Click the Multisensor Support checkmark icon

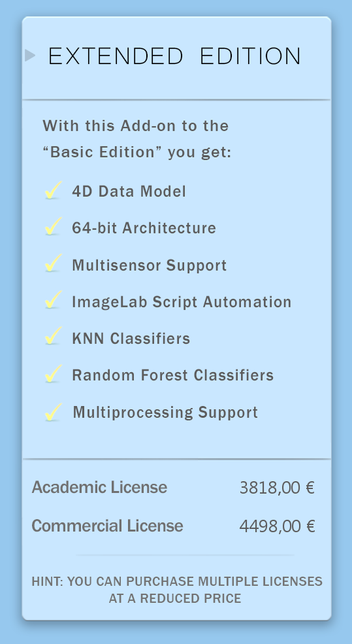pos(54,263)
